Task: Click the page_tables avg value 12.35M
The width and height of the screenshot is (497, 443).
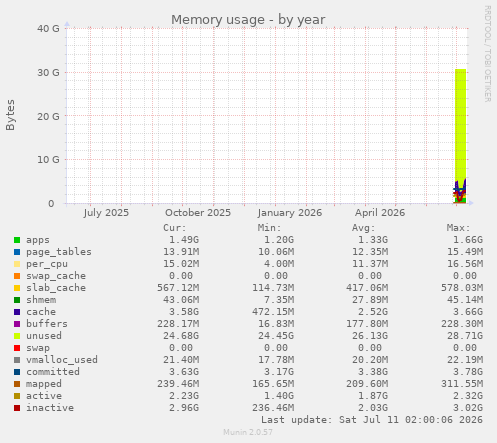Action: pyautogui.click(x=370, y=252)
